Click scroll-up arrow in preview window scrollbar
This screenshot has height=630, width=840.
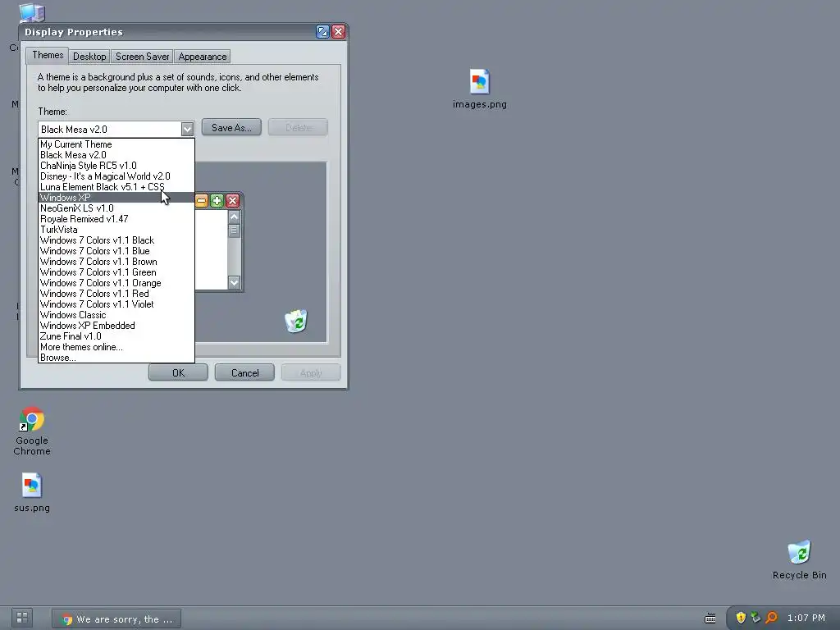(234, 217)
